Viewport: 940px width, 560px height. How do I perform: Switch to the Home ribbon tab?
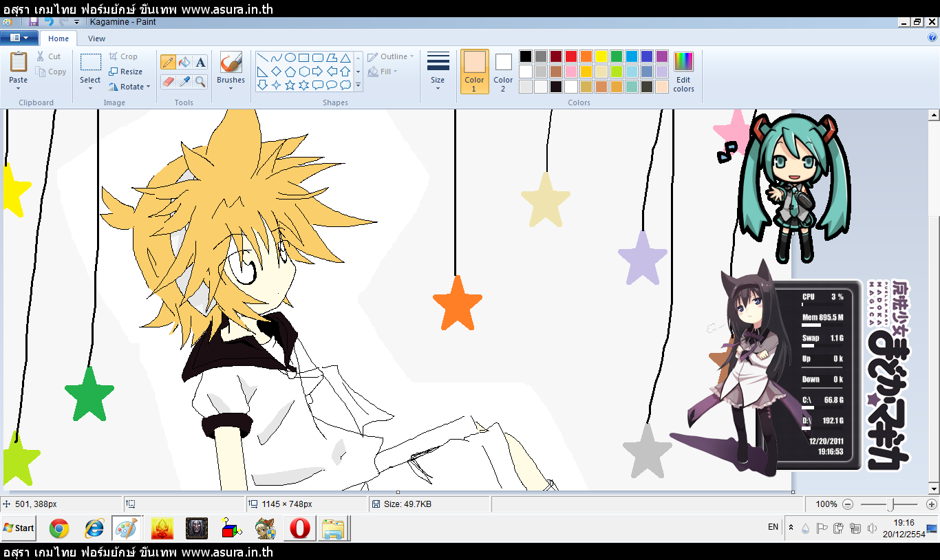[x=58, y=39]
